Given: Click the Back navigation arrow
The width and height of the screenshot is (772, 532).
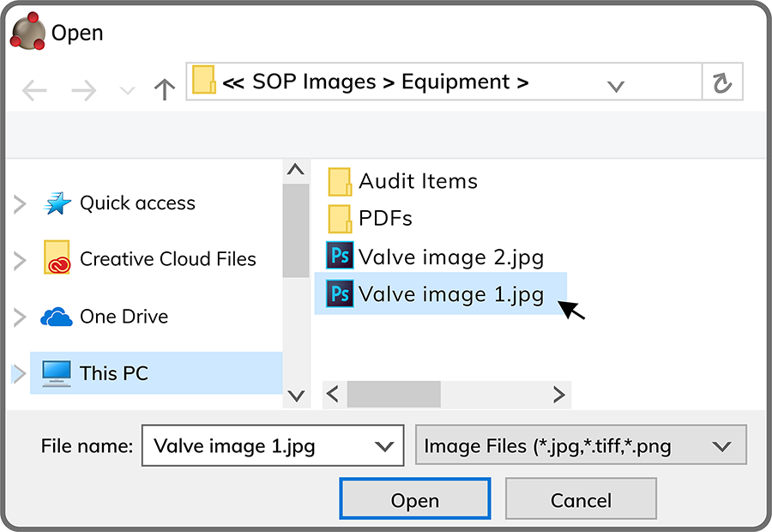Looking at the screenshot, I should coord(34,91).
